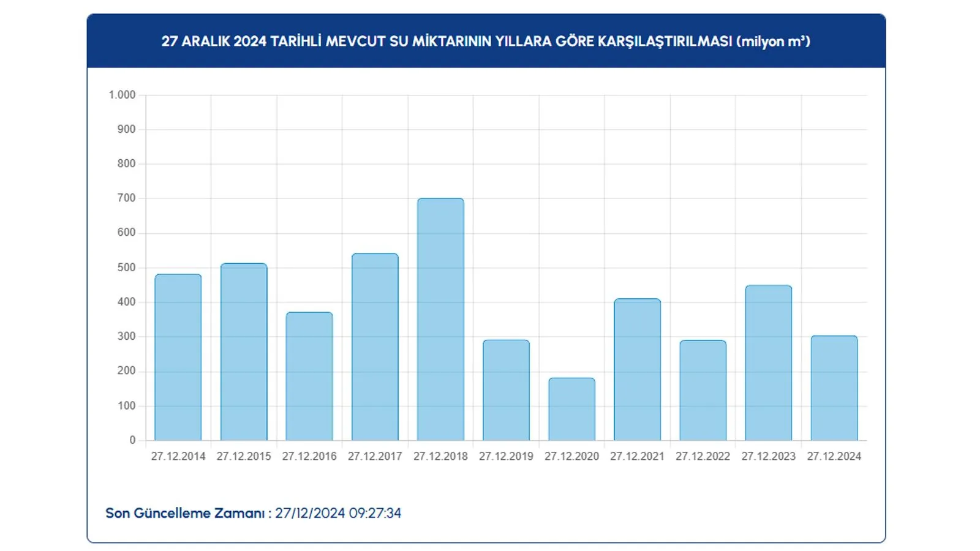Click the x-axis label 27.12.2017

pyautogui.click(x=375, y=456)
